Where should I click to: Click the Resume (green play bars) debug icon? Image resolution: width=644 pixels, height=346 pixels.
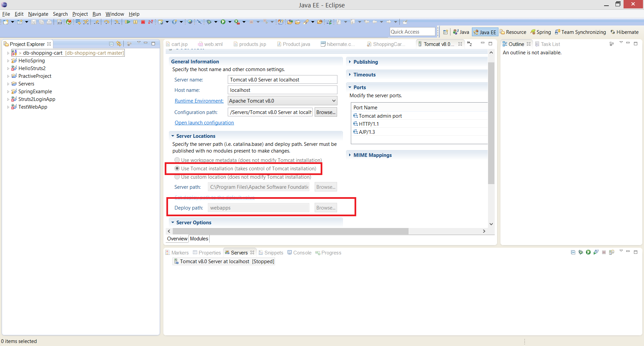127,22
